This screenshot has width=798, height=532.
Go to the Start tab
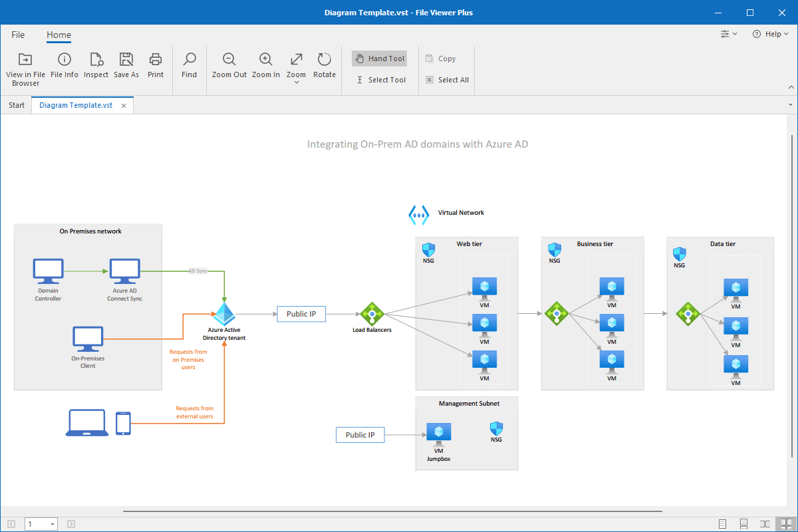(17, 105)
